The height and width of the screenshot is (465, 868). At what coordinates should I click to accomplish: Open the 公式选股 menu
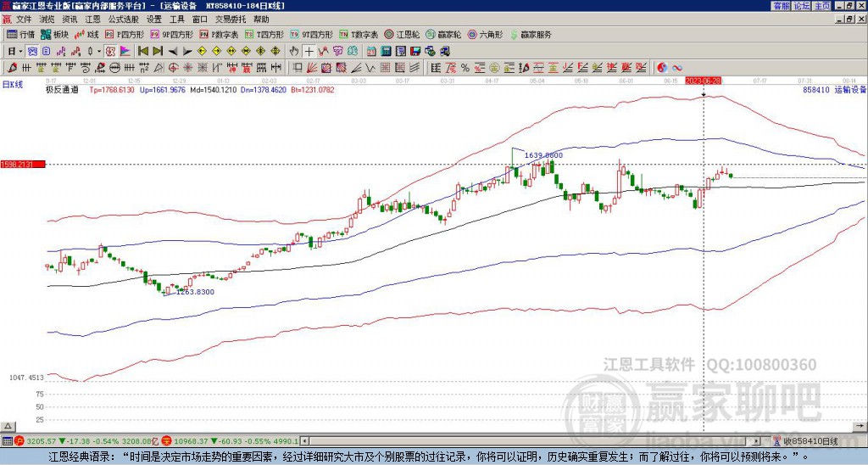(124, 20)
